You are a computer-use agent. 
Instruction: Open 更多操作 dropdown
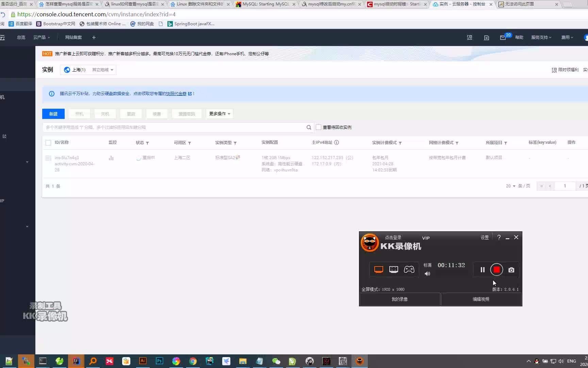point(219,114)
